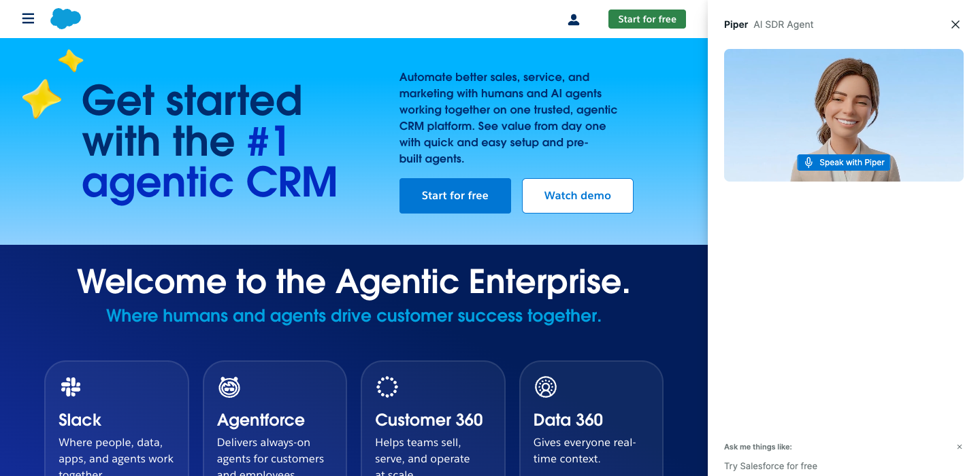The image size is (980, 476).
Task: Open the Agentforce card heading
Action: (261, 420)
